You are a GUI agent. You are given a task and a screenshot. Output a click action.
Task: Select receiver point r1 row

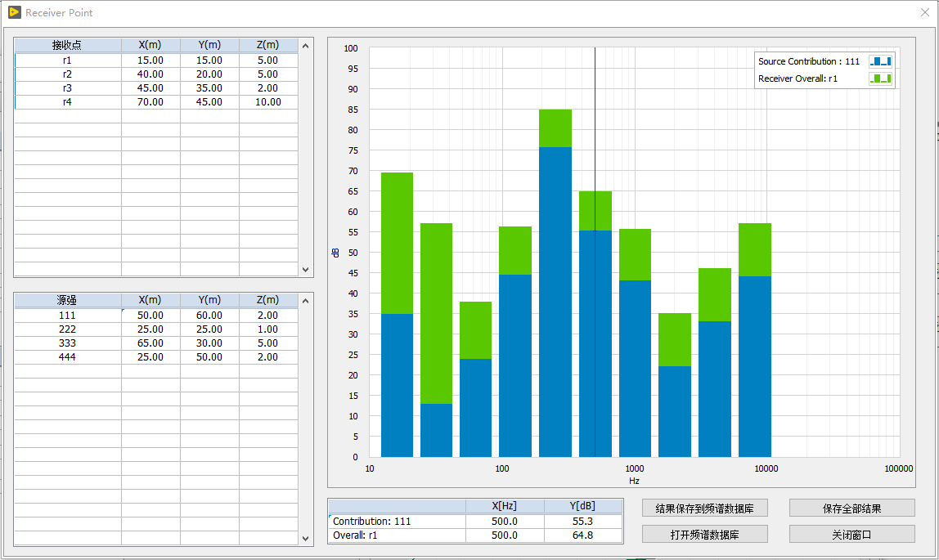click(67, 60)
